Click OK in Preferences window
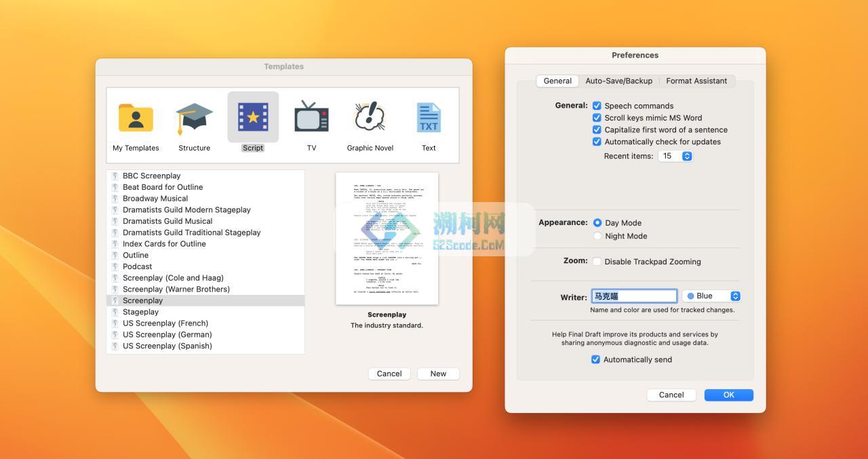The width and height of the screenshot is (868, 459). coord(729,395)
